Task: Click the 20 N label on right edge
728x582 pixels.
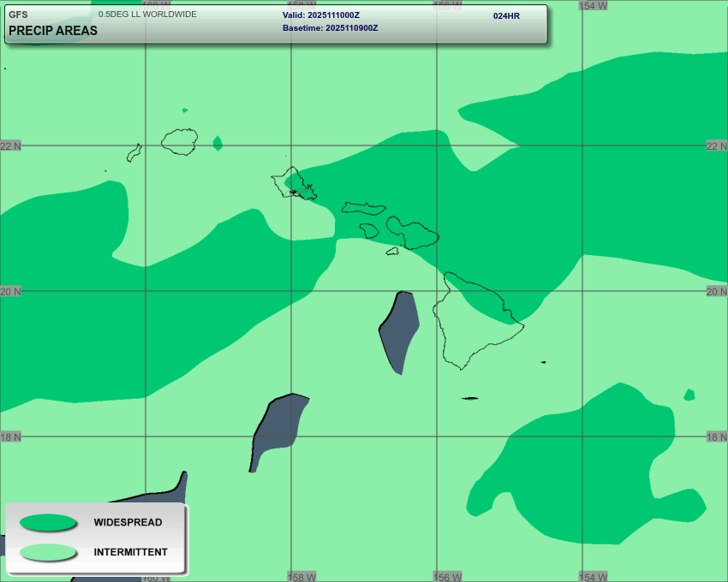Action: [716, 292]
